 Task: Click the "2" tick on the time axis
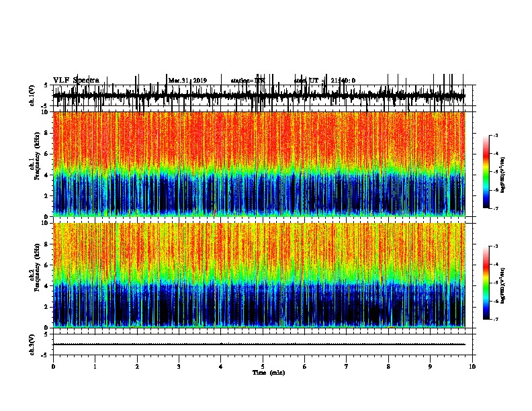(137, 367)
